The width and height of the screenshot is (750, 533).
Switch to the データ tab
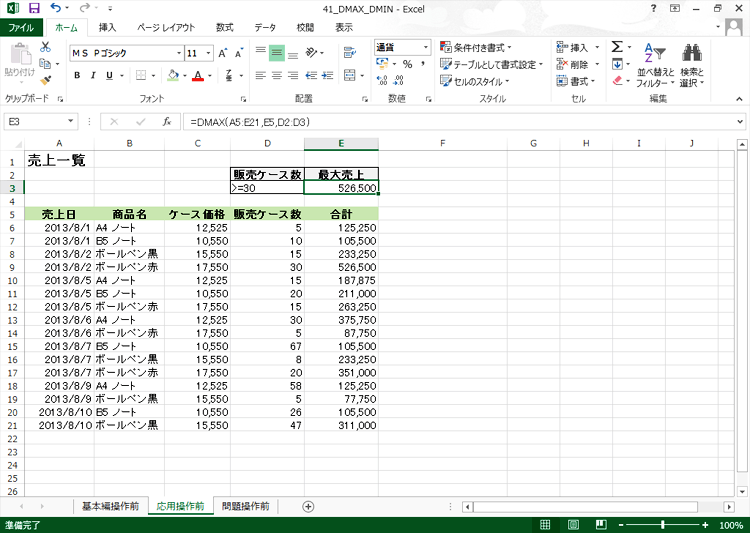pyautogui.click(x=265, y=28)
